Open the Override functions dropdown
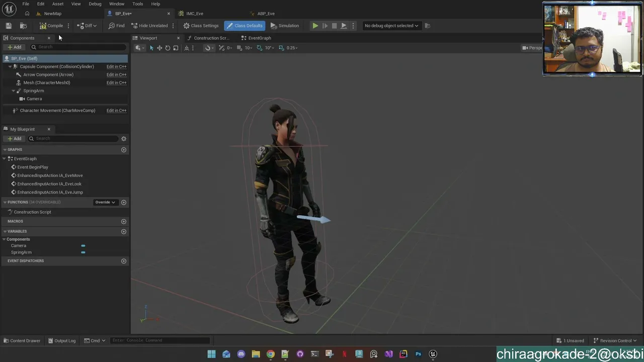Viewport: 644px width, 362px height. pos(106,202)
